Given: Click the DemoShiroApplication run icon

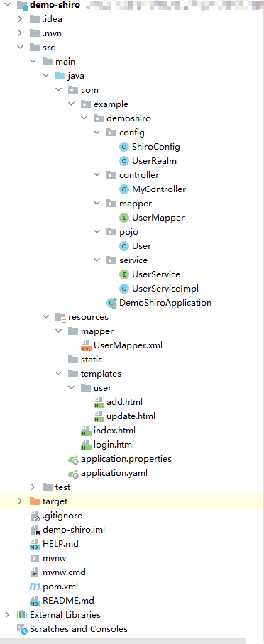Looking at the screenshot, I should tap(111, 303).
